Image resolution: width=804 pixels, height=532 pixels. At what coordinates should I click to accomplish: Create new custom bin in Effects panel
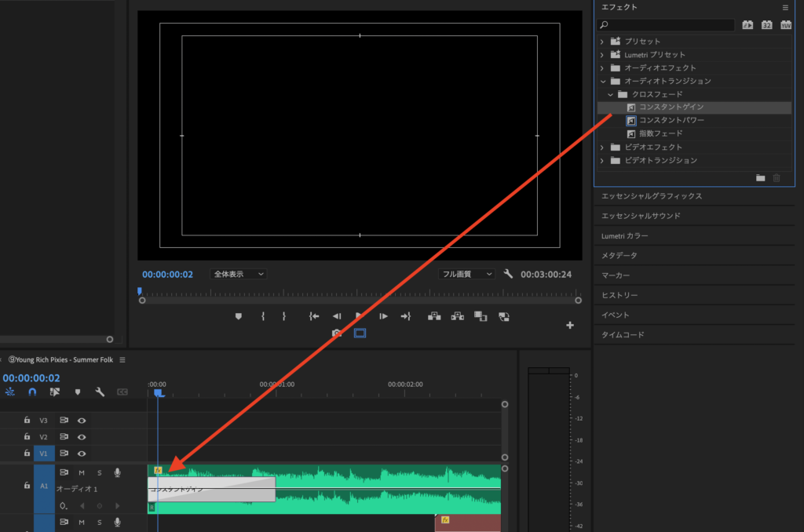[x=760, y=178]
